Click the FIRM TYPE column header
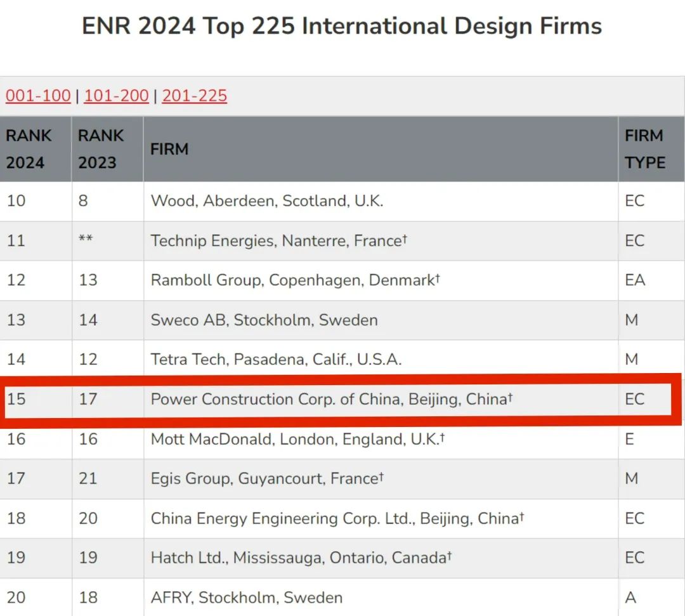685x616 pixels. [x=644, y=149]
